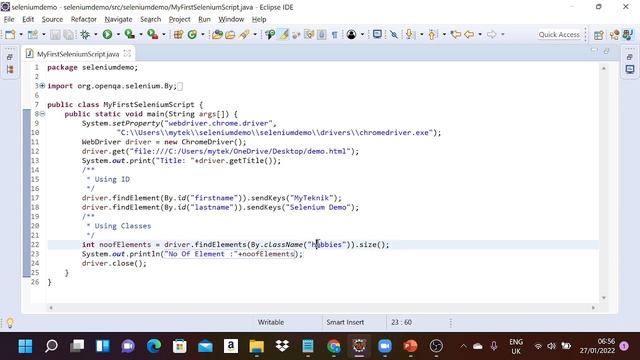
Task: Expand the Debug configurations dropdown
Action: tap(96, 35)
